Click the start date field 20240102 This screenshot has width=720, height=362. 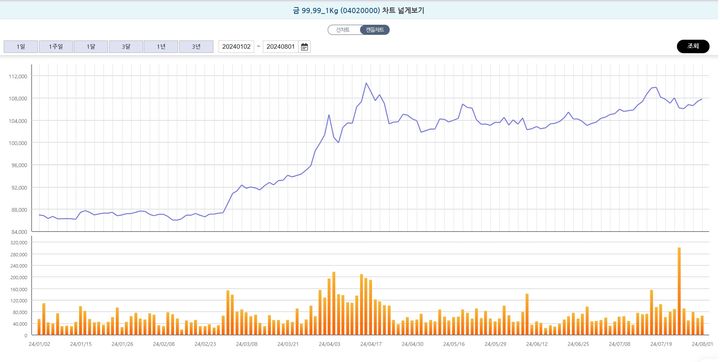[236, 47]
